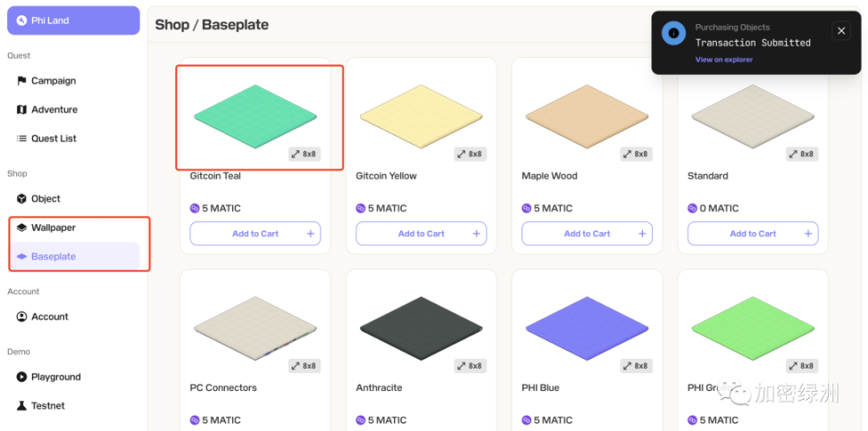Click the Object cube icon
This screenshot has height=431, width=868.
(x=21, y=199)
